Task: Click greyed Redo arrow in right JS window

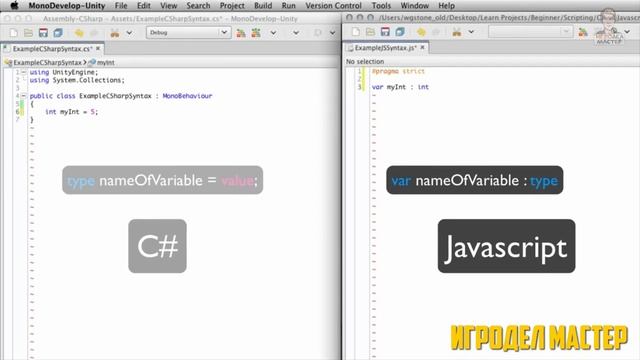Action: tap(436, 32)
